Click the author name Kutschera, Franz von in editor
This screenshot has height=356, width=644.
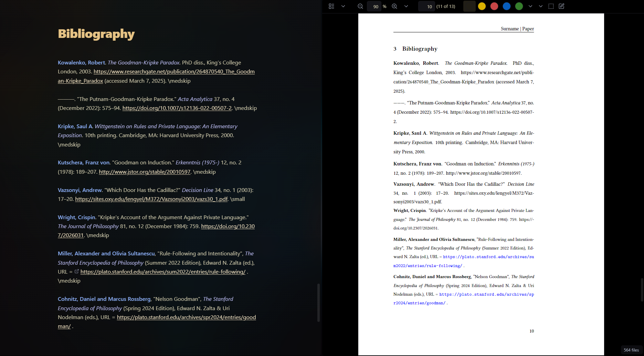(84, 162)
